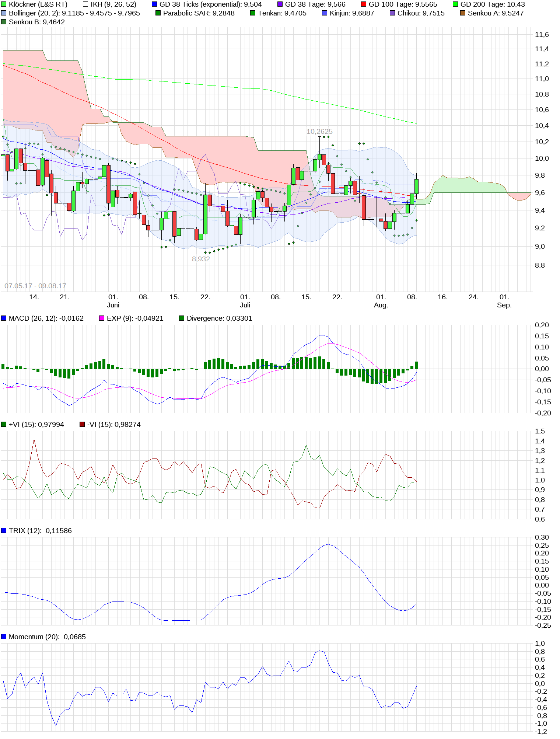
Task: Select the "+VI (15): 0,97994" label
Action: point(36,425)
